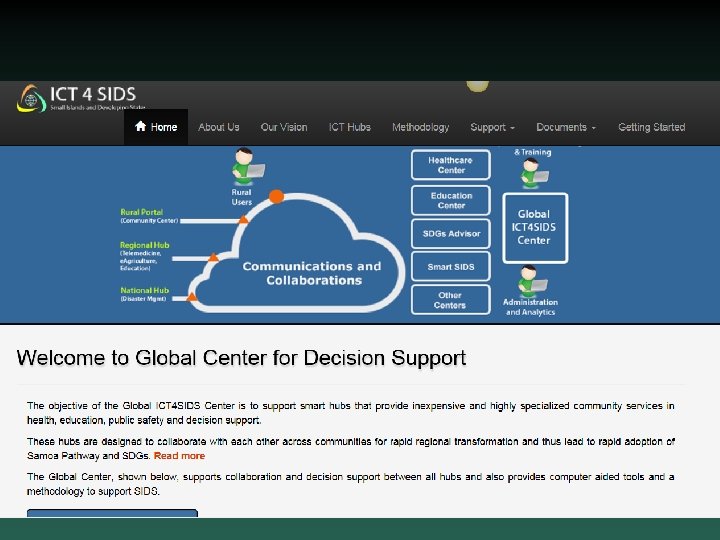720x540 pixels.
Task: Click the Home house icon
Action: pyautogui.click(x=141, y=126)
